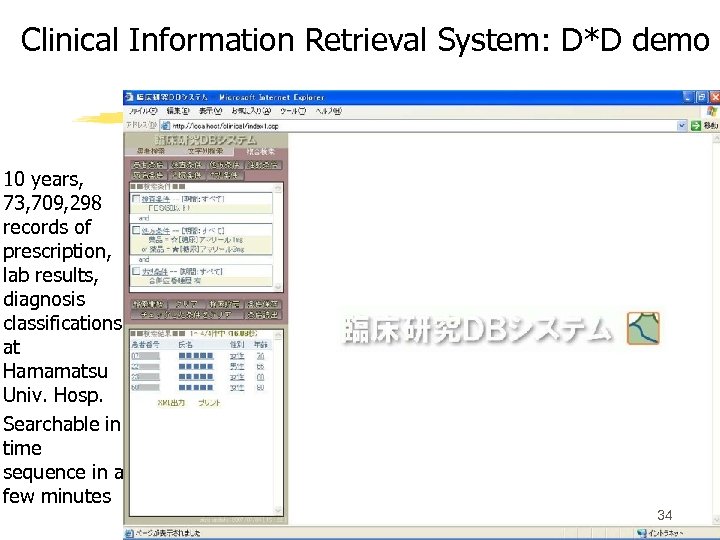Click the address bar URL field

pyautogui.click(x=422, y=125)
